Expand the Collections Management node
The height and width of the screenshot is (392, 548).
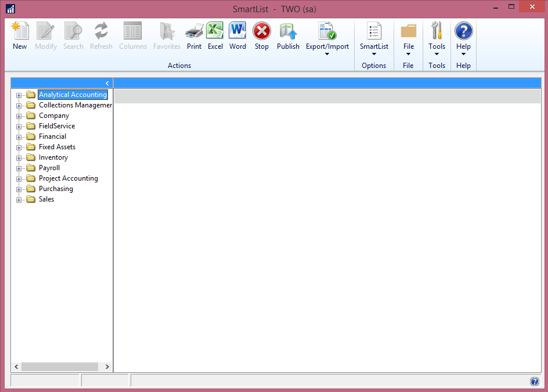pyautogui.click(x=19, y=106)
